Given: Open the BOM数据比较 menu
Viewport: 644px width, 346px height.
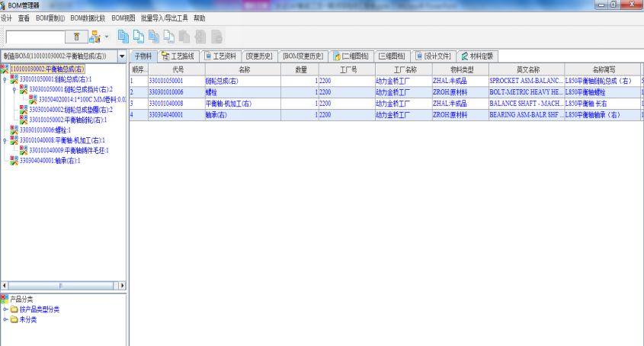Looking at the screenshot, I should click(88, 18).
